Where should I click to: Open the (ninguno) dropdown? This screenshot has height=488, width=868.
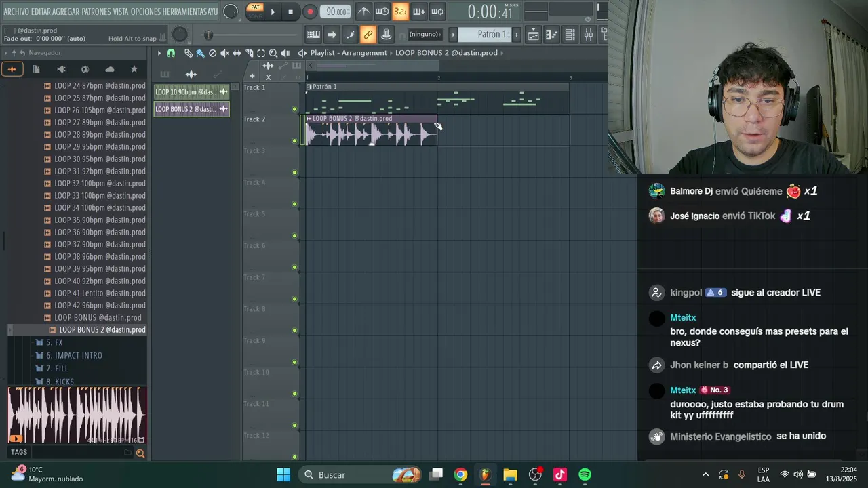(x=425, y=35)
